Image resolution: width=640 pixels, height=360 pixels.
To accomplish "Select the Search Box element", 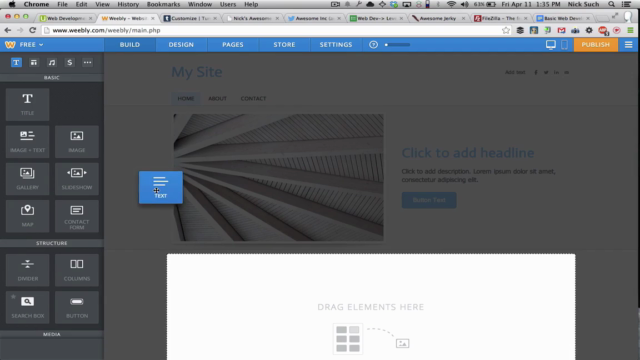I will click(27, 307).
